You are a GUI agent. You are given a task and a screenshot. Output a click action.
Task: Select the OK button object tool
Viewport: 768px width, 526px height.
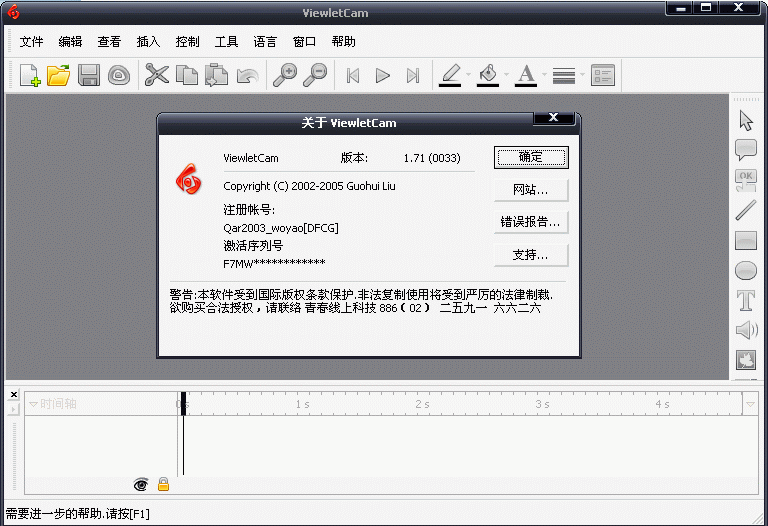pyautogui.click(x=746, y=180)
